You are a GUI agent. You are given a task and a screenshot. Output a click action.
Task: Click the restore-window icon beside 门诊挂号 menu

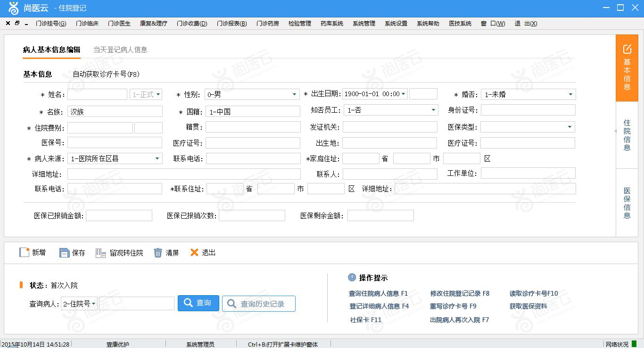click(17, 23)
